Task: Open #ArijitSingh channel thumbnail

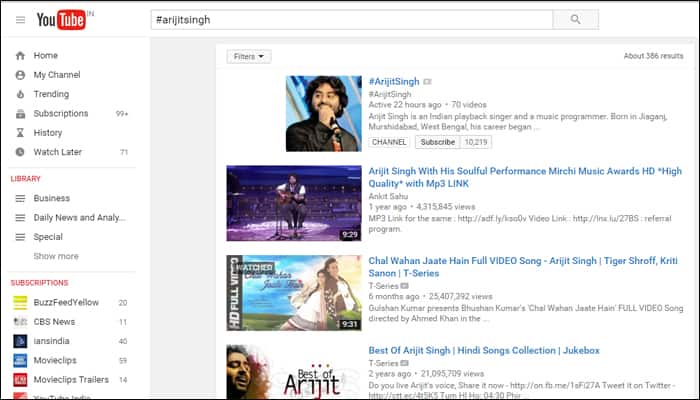Action: point(324,113)
